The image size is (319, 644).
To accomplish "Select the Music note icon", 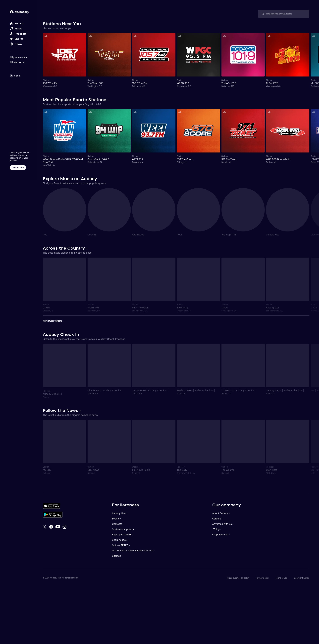I will pyautogui.click(x=11, y=28).
